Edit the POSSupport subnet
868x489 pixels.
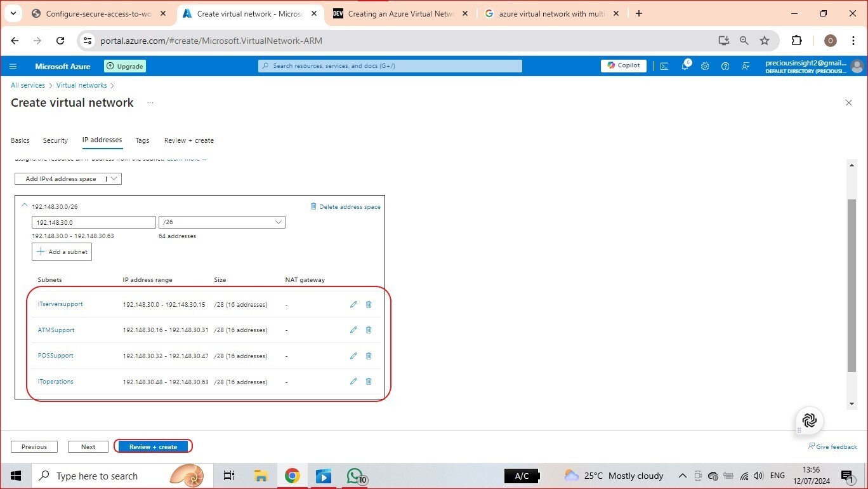click(353, 356)
